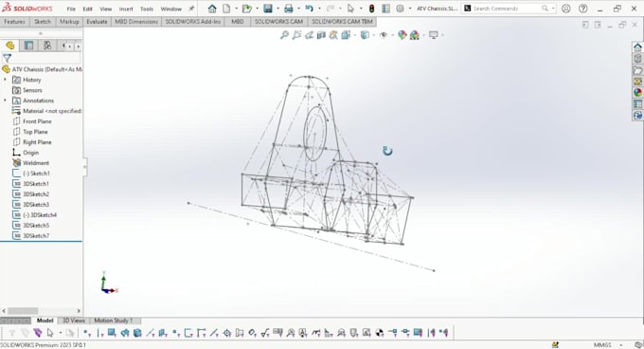This screenshot has width=644, height=349.
Task: Open the Window menu
Action: [170, 9]
